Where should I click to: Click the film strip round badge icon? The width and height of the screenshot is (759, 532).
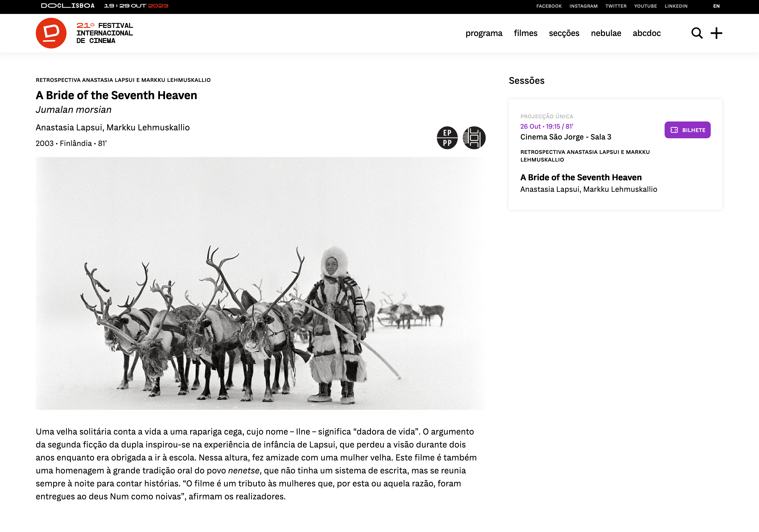pos(474,138)
